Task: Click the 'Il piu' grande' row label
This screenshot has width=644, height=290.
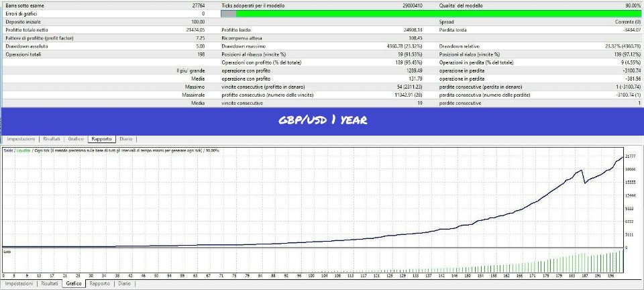Action: (191, 70)
